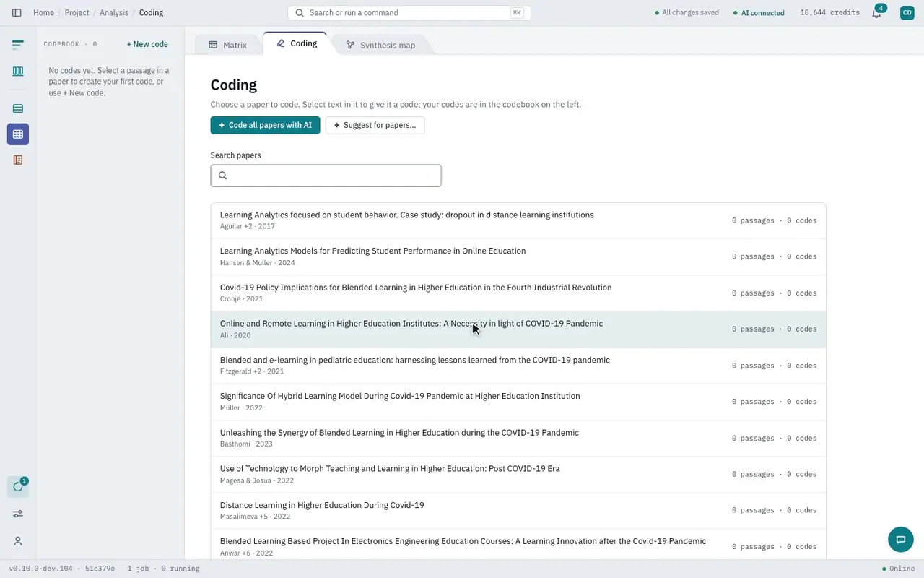Image resolution: width=924 pixels, height=578 pixels.
Task: Click Suggest for papers... button
Action: [x=375, y=125]
